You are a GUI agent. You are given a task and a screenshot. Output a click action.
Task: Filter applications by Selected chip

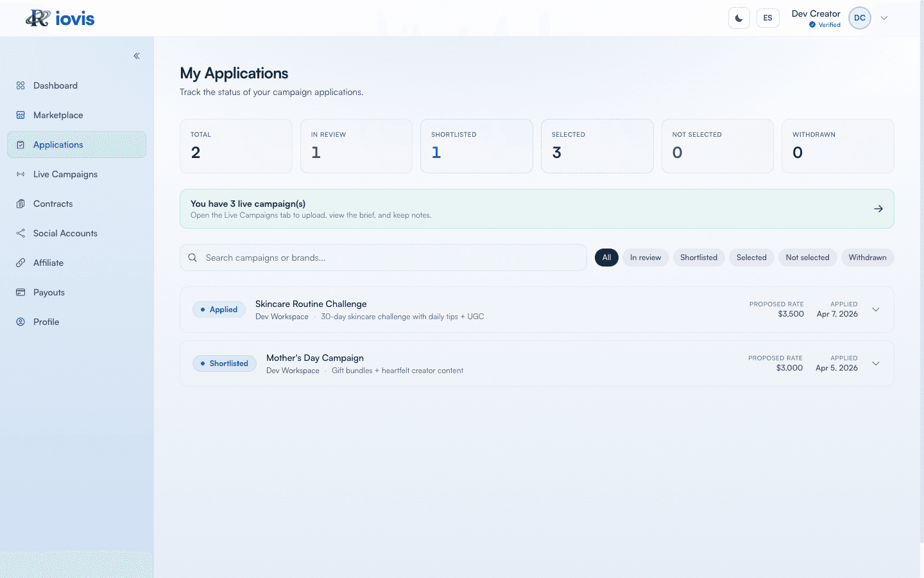751,258
